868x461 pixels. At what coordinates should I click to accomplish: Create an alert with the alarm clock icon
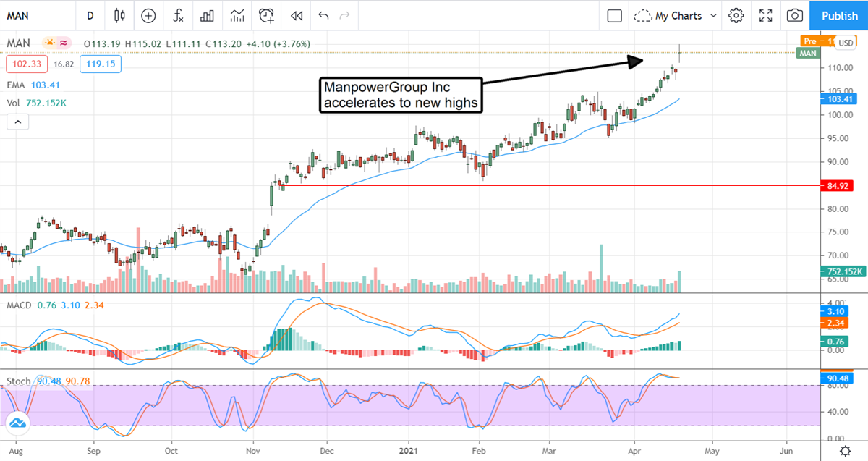267,15
